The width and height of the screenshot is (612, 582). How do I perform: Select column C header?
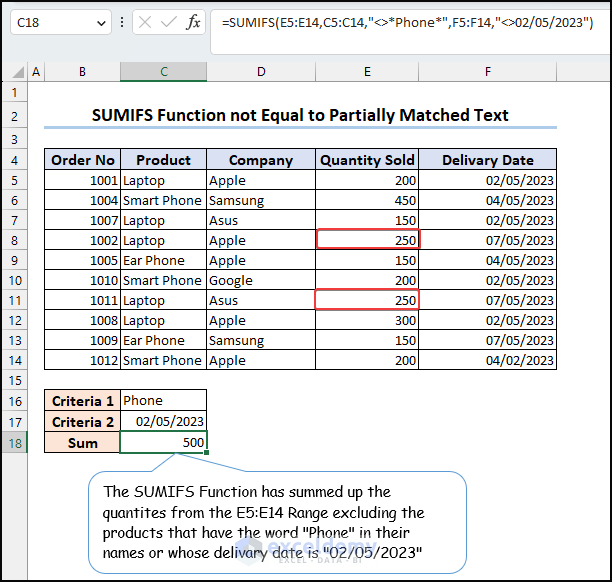[164, 72]
